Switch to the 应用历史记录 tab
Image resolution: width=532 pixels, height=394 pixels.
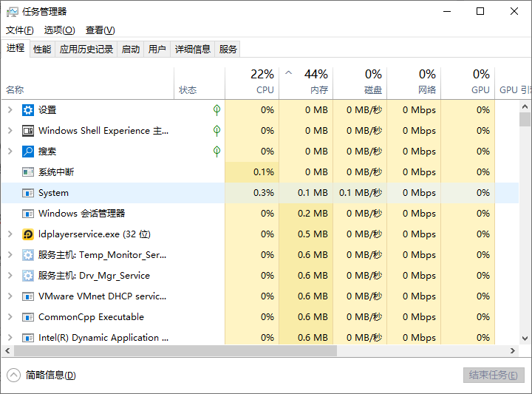pyautogui.click(x=86, y=50)
